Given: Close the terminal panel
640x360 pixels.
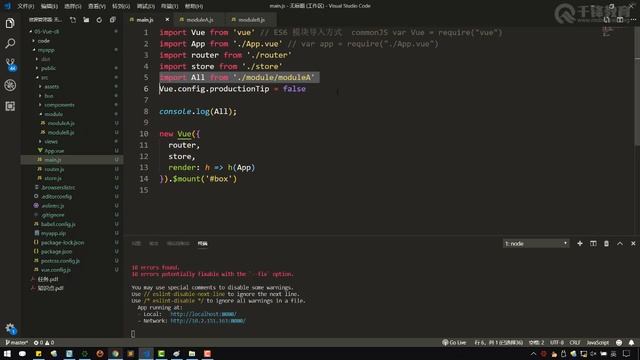Looking at the screenshot, I should coord(633,244).
